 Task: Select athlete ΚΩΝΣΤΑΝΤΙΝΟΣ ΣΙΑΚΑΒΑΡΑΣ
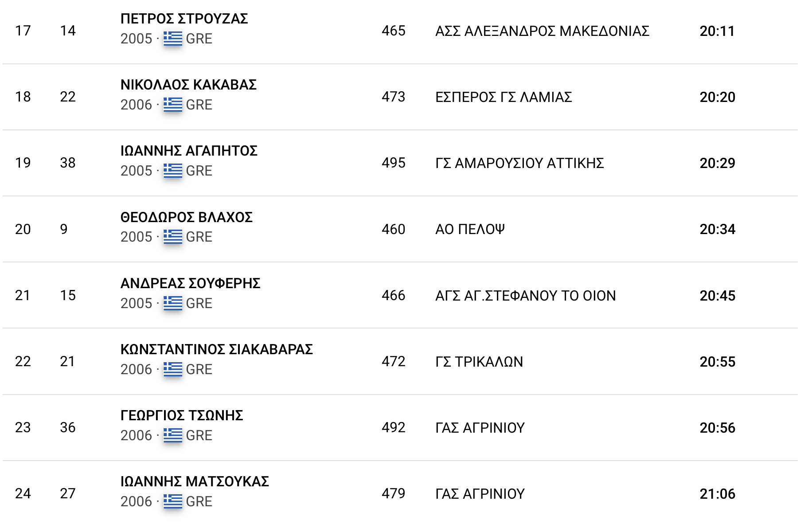[216, 349]
